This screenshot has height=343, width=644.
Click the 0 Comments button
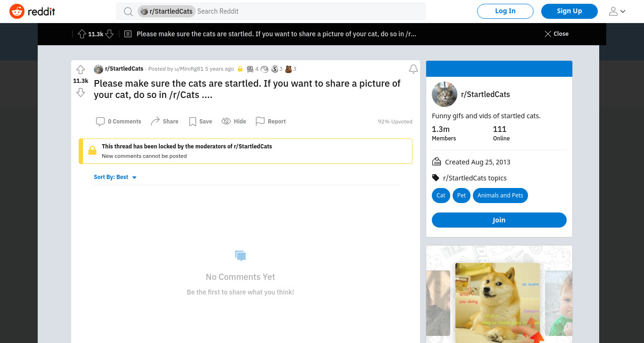[119, 122]
